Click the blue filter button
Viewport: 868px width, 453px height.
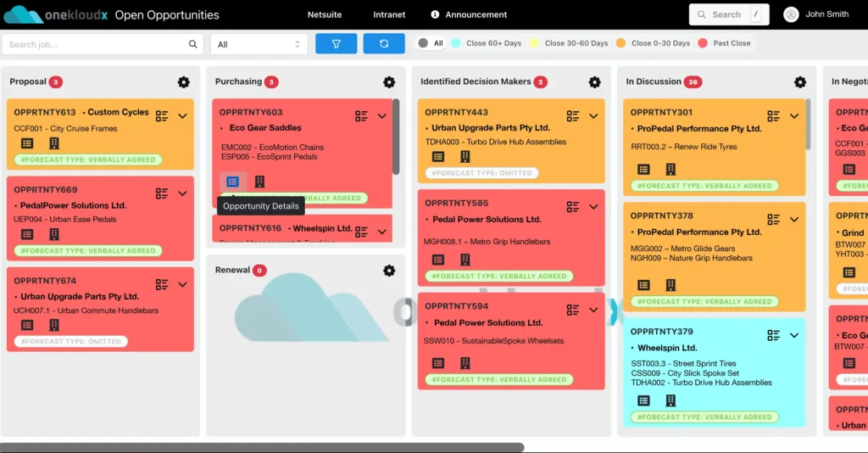click(x=336, y=44)
